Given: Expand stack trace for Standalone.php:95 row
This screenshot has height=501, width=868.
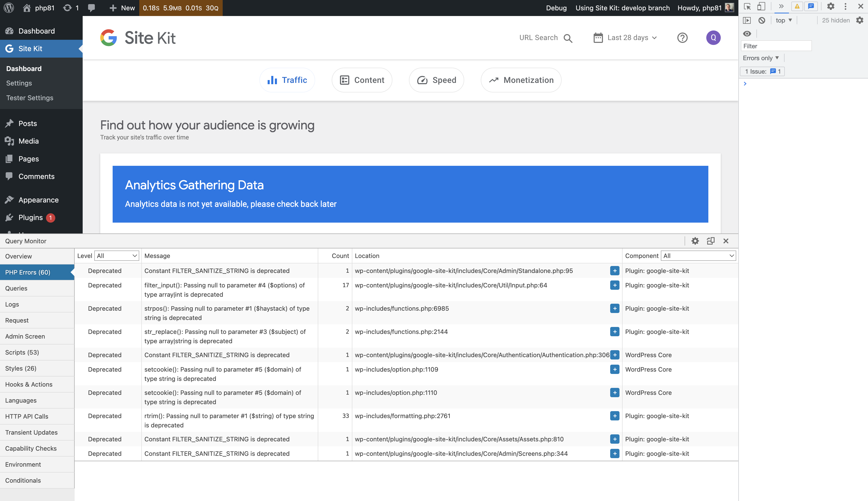Looking at the screenshot, I should 615,271.
